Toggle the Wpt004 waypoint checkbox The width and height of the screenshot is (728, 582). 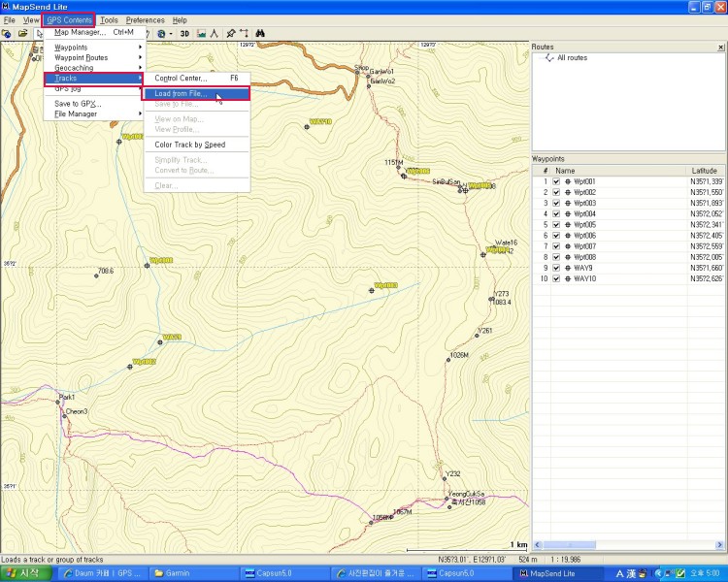pyautogui.click(x=556, y=214)
